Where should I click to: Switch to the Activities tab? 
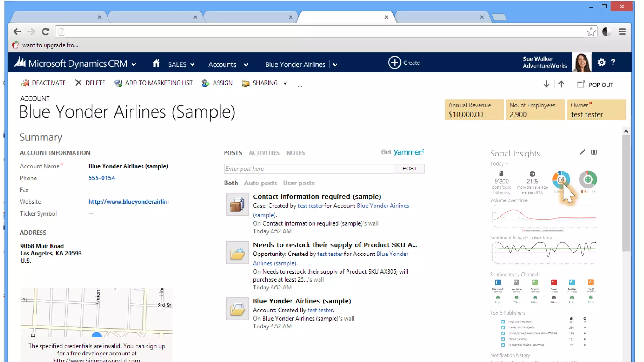(264, 153)
